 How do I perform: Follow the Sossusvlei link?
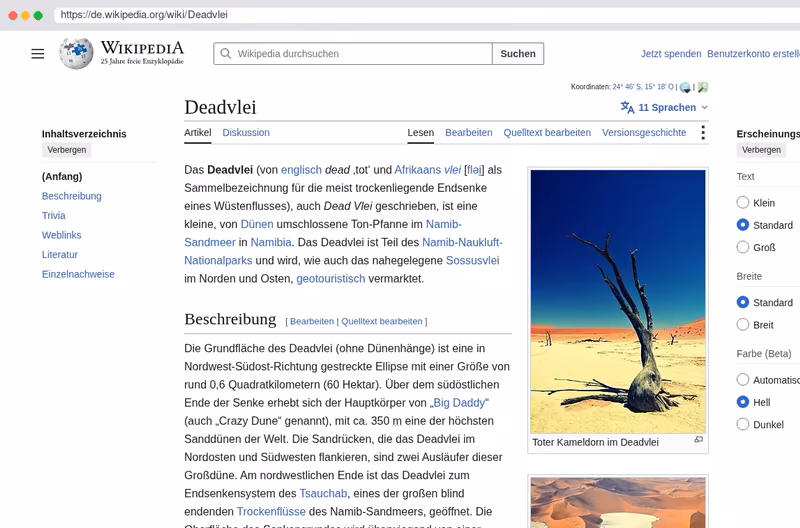(x=472, y=260)
